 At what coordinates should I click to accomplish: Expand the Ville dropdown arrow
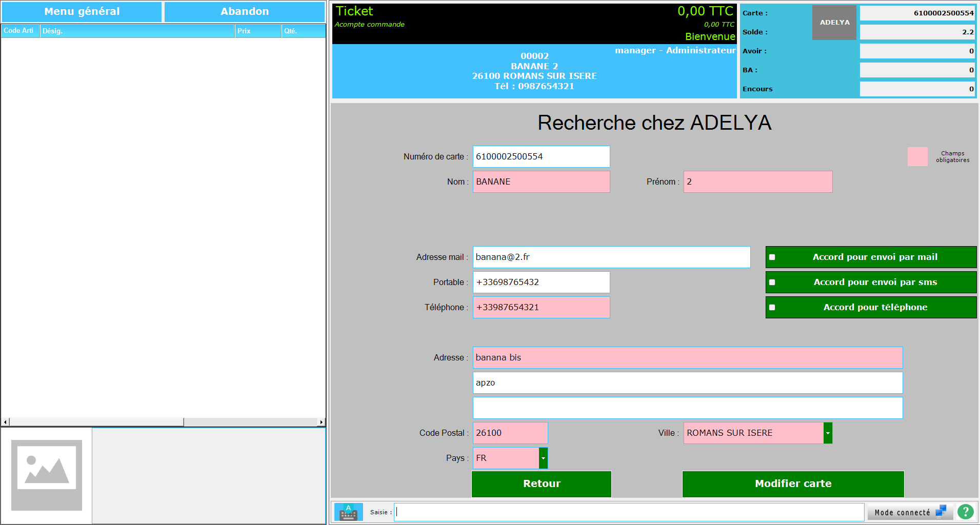tap(828, 433)
